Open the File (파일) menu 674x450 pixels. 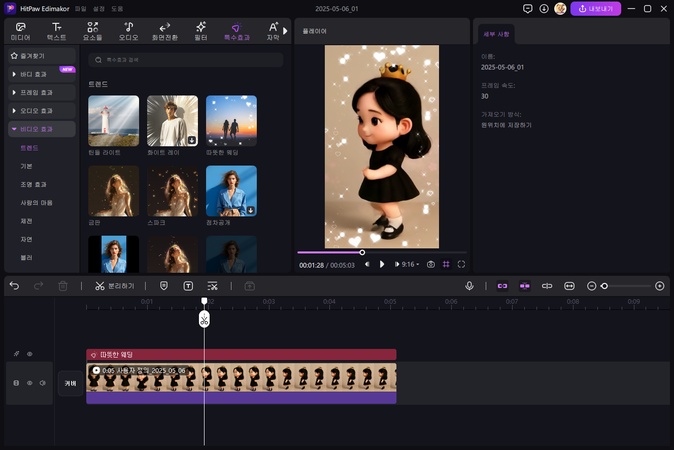(x=80, y=9)
